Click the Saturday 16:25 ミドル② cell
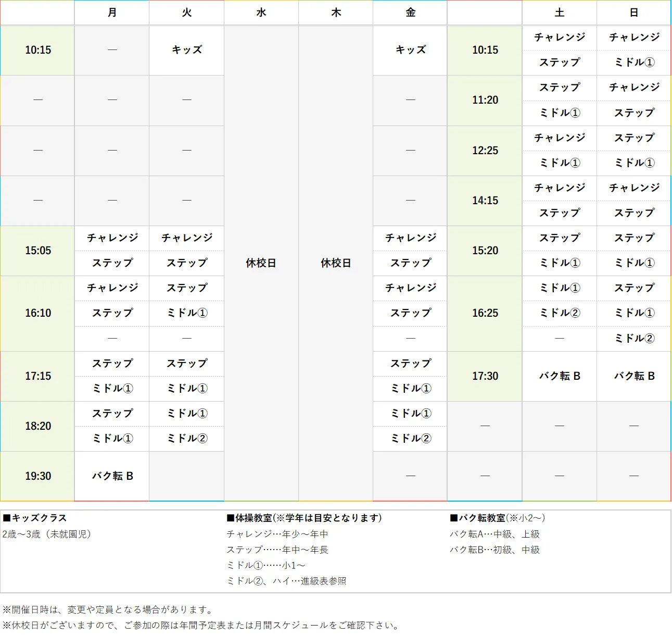The width and height of the screenshot is (672, 635). pos(559,313)
